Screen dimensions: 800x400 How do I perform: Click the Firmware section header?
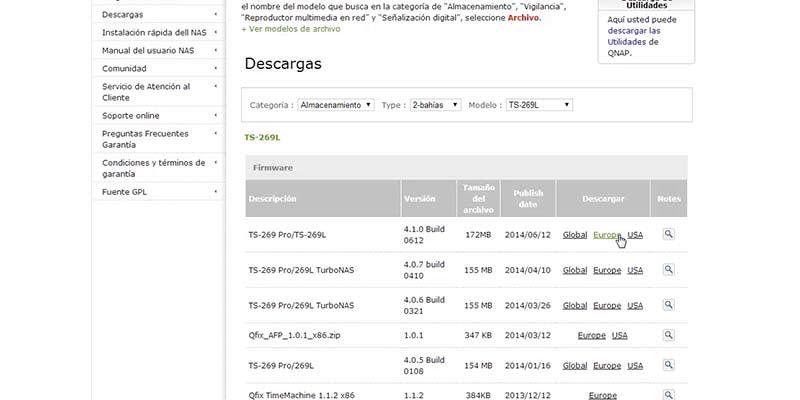coord(466,167)
